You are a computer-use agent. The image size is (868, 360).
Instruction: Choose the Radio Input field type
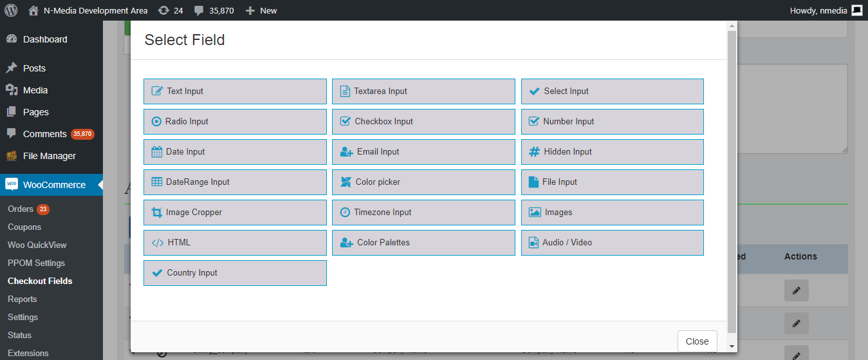click(x=235, y=122)
